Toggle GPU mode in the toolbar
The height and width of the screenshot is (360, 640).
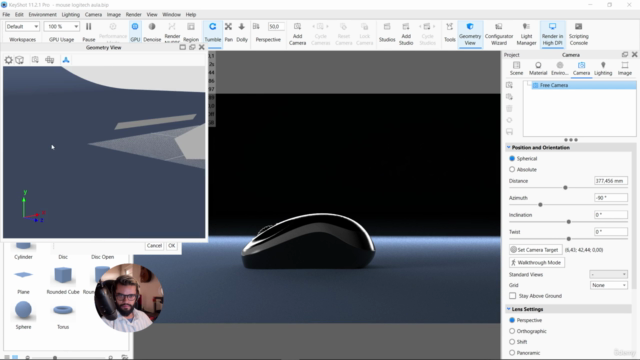135,32
